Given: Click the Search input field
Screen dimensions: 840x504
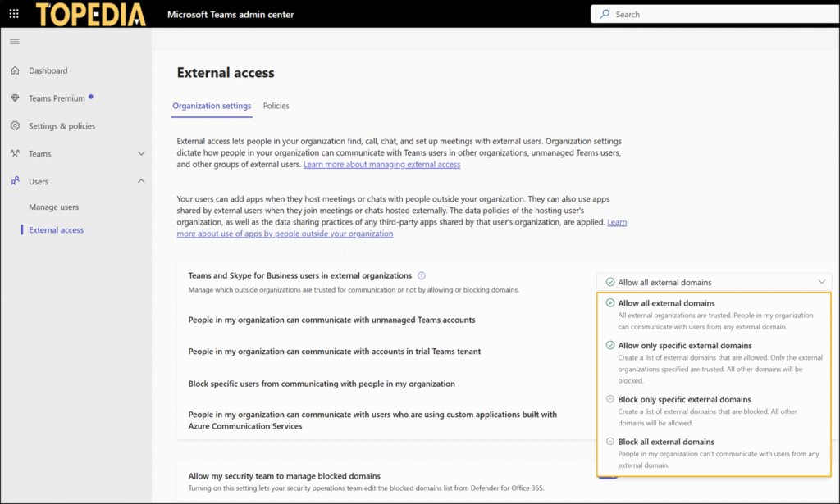Looking at the screenshot, I should click(714, 14).
